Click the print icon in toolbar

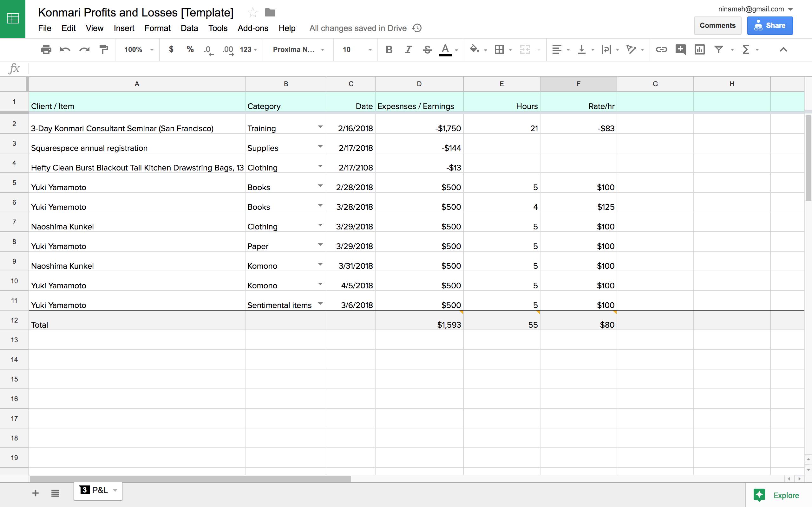click(x=46, y=50)
